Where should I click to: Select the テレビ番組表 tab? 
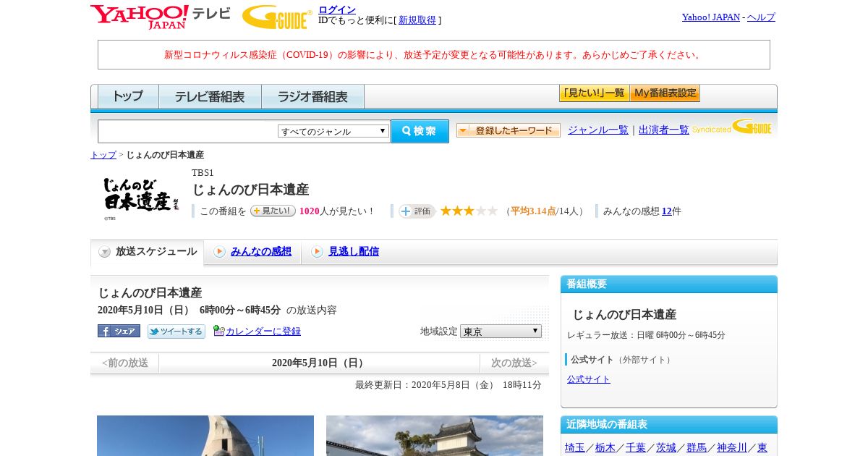210,96
